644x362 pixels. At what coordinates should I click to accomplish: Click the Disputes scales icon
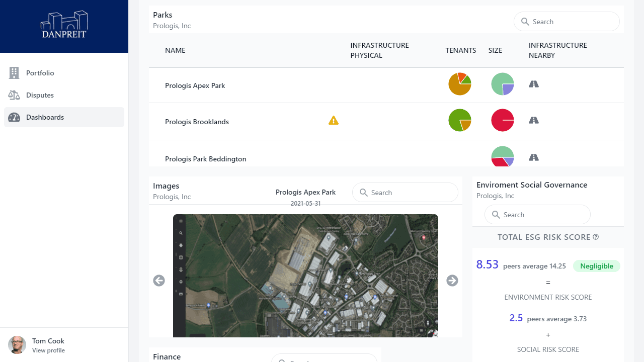14,95
